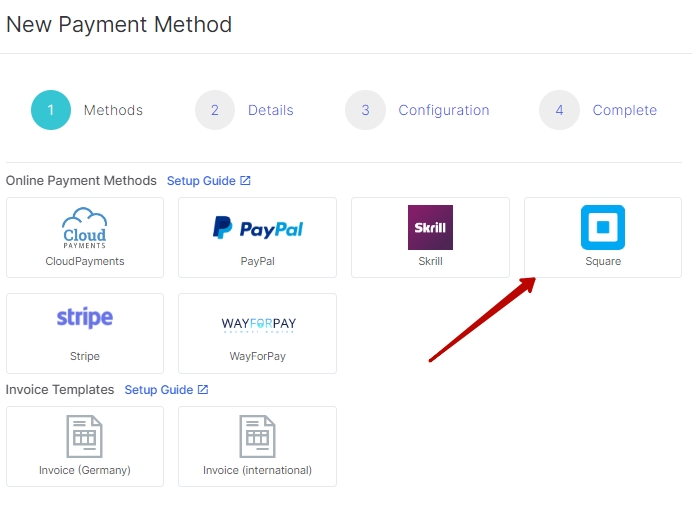Open Setup Guide for Invoice Templates
Viewport: 692px width, 508px height.
tap(158, 390)
